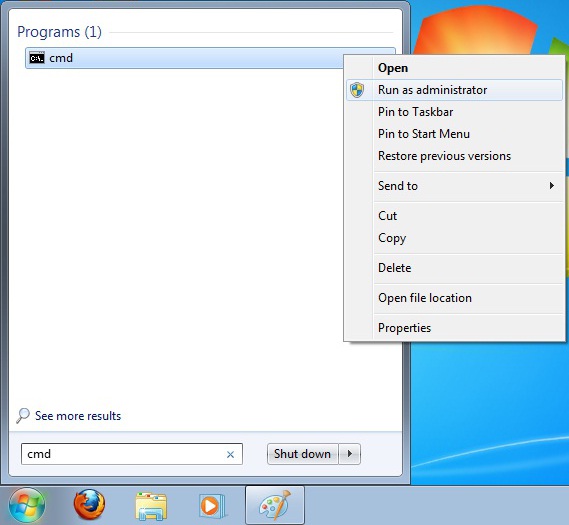Expand the Shut down options arrow
Image resolution: width=569 pixels, height=525 pixels.
(x=349, y=454)
